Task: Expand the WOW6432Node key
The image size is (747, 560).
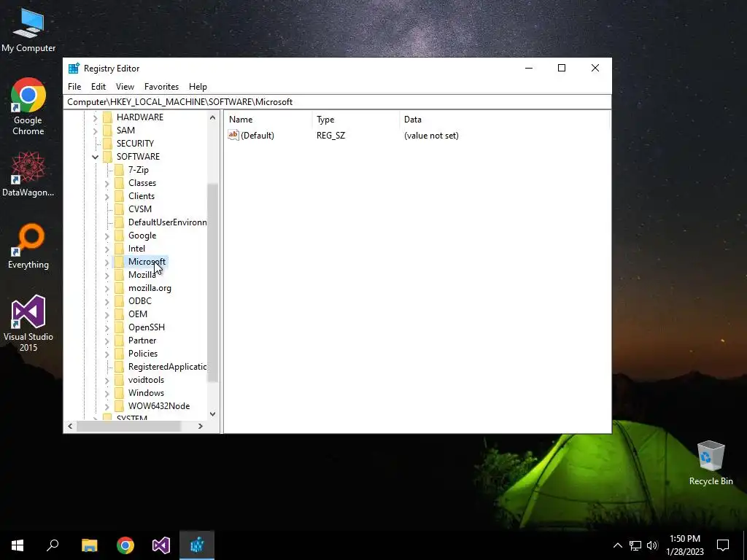Action: click(107, 406)
